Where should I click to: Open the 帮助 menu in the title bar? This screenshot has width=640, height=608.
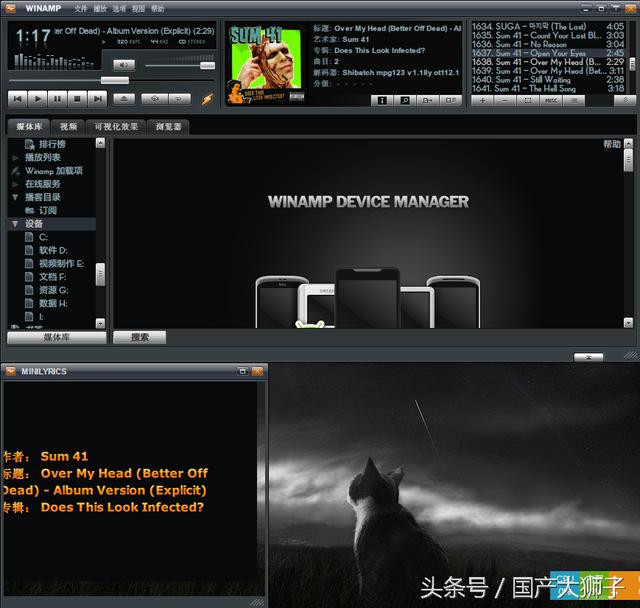[x=158, y=9]
